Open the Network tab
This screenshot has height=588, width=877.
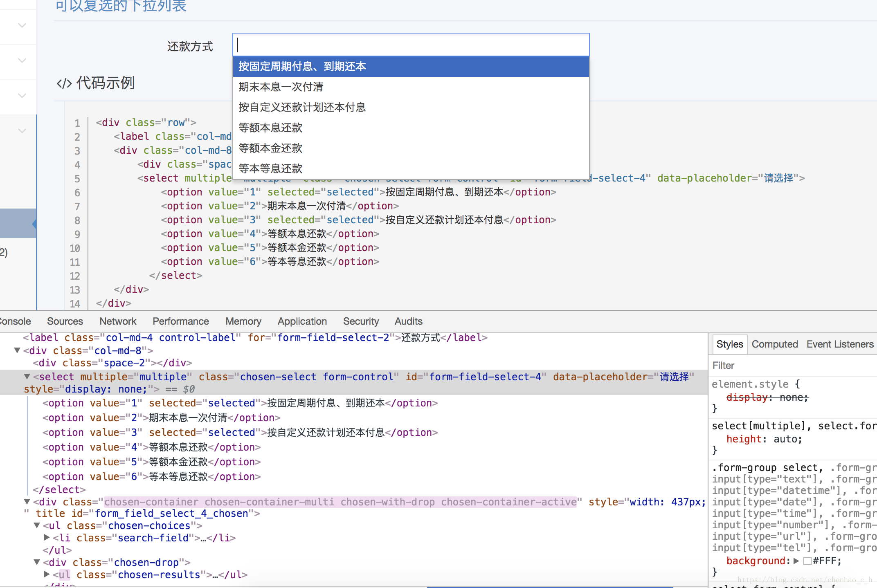(118, 321)
